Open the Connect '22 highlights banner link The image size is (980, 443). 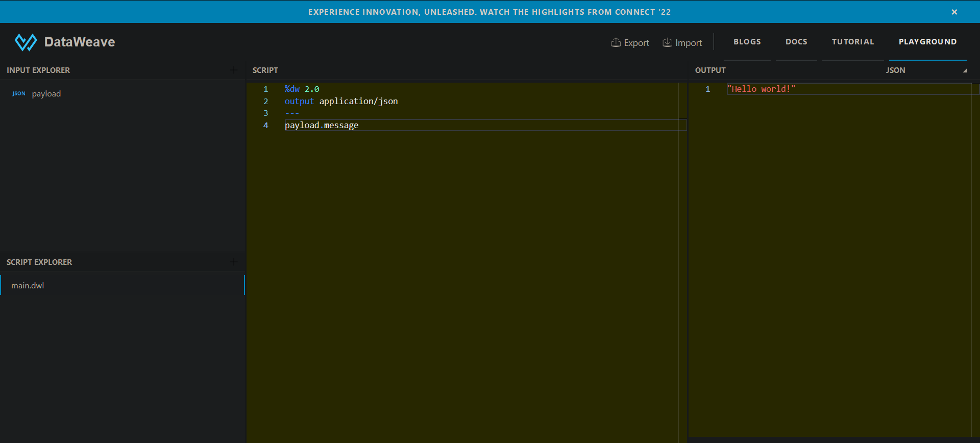(489, 12)
